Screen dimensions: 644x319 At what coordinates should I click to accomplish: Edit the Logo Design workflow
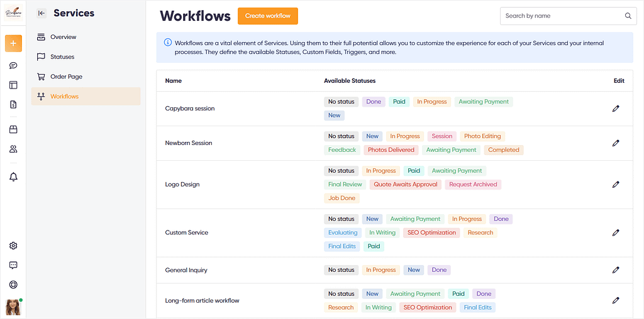click(x=615, y=185)
